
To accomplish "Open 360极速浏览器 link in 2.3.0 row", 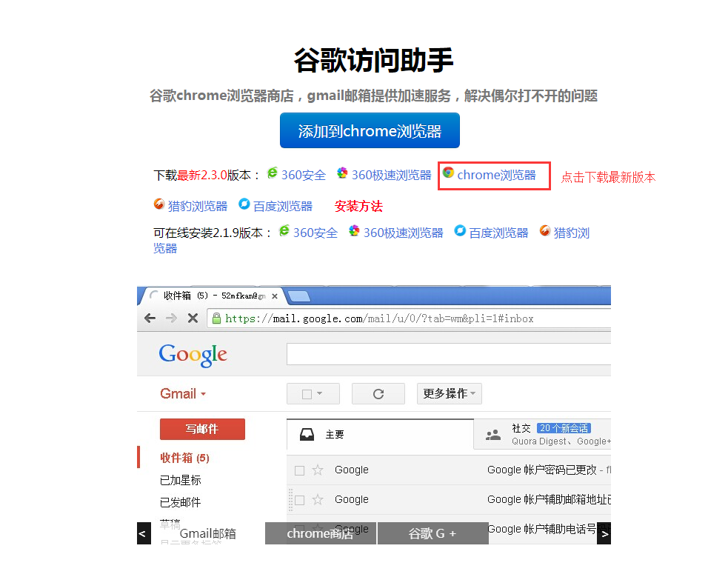I will pos(391,175).
